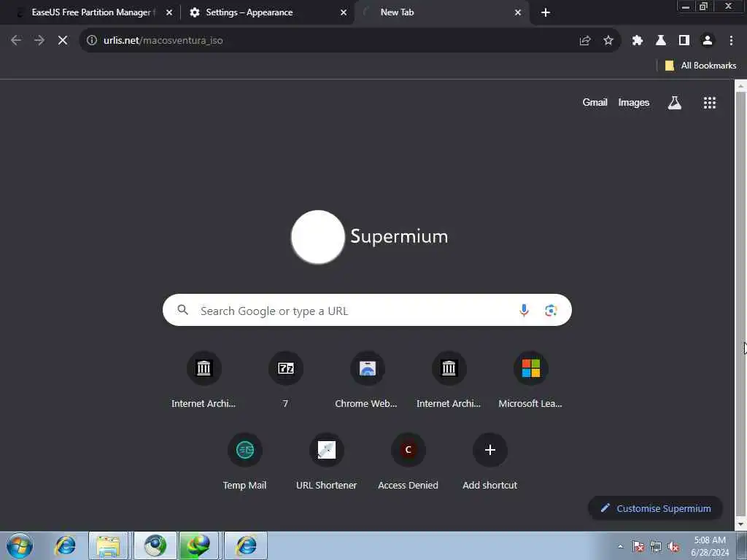Screen dimensions: 747x560
Task: Open Microsoft Learn shortcut
Action: tap(530, 379)
